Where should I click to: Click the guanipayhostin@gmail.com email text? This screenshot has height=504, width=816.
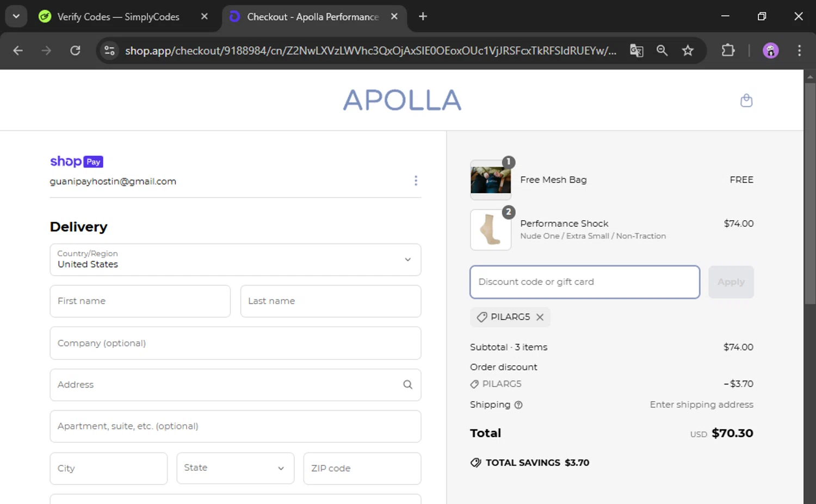[113, 182]
